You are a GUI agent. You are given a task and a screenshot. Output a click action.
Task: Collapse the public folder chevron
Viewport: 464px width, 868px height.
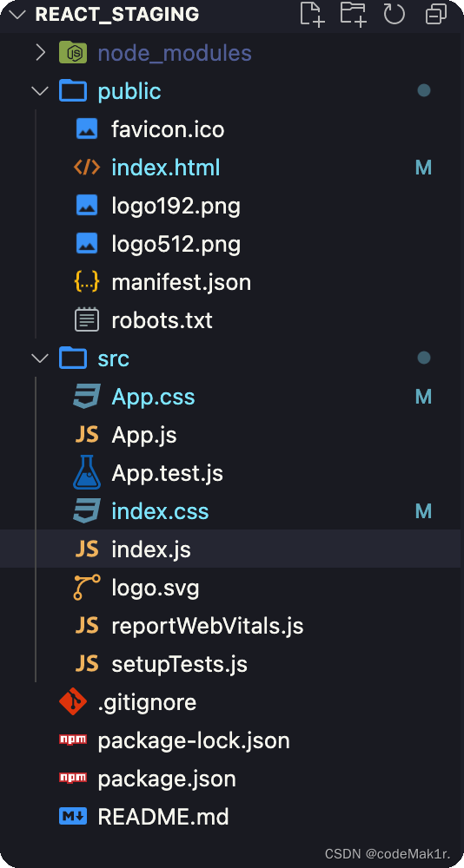[x=40, y=91]
